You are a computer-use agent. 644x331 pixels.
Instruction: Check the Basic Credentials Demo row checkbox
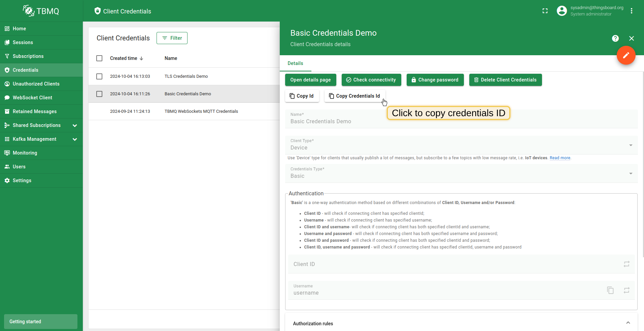[99, 94]
